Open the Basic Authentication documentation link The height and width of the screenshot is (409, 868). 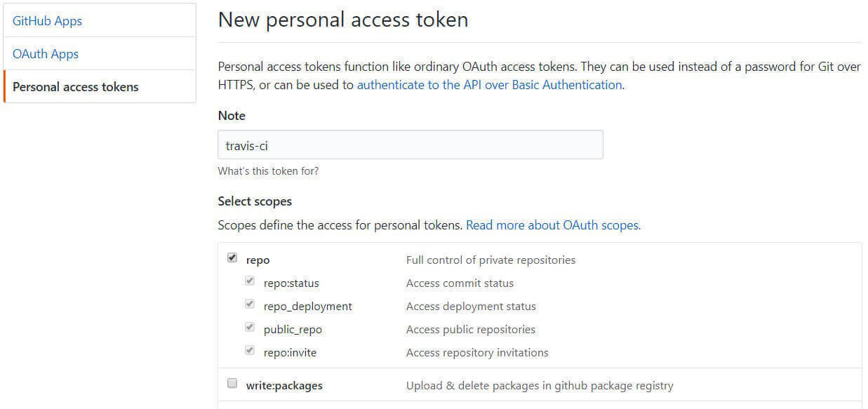coord(489,84)
